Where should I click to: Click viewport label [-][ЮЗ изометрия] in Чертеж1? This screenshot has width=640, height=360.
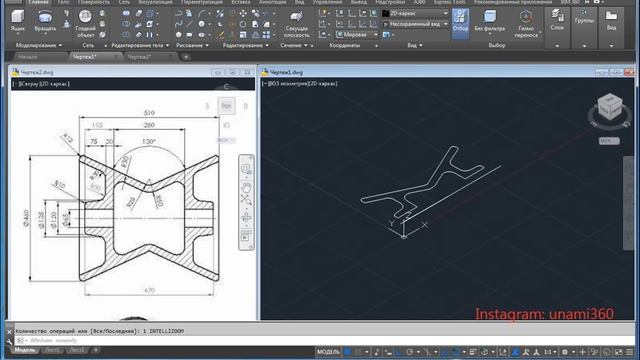point(300,84)
